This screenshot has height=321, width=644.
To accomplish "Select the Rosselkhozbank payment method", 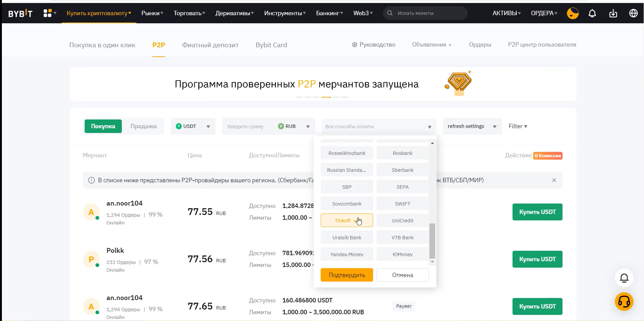I will point(347,153).
